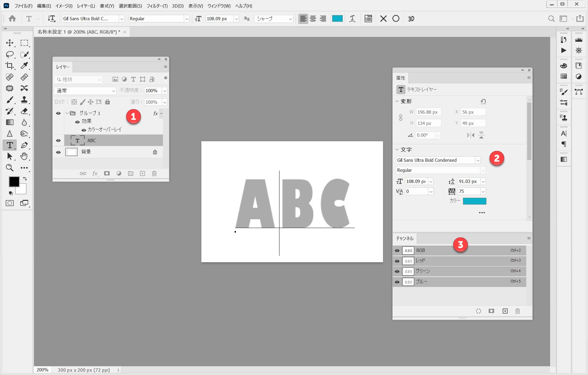Click the カラーオーバーレイ effect entry
Viewport: 588px width, 375px height.
104,129
